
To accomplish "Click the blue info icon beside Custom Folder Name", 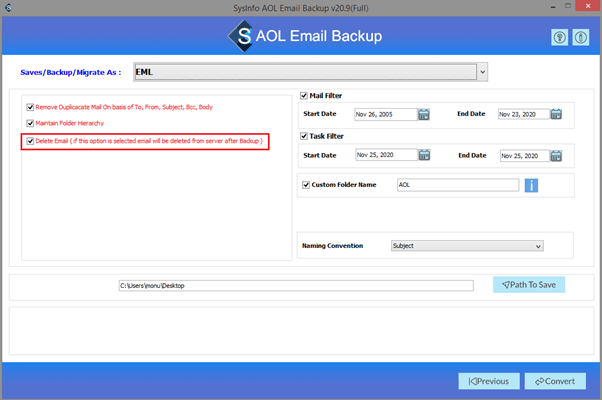I will pyautogui.click(x=531, y=185).
